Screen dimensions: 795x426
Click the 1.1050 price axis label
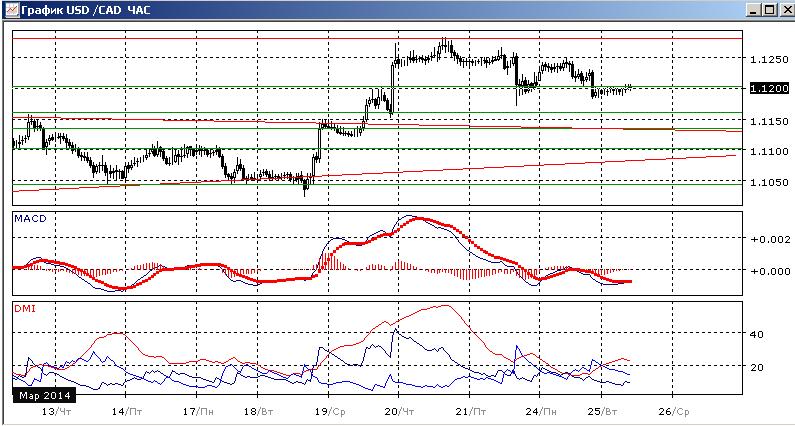point(770,182)
